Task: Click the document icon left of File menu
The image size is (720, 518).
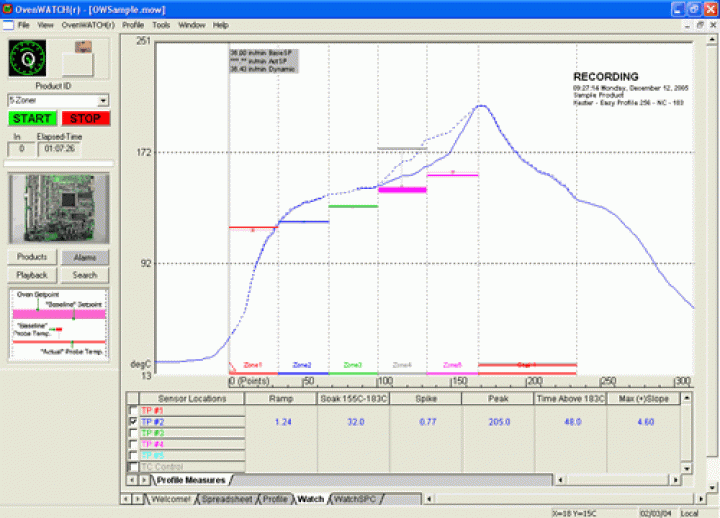Action: [x=8, y=25]
